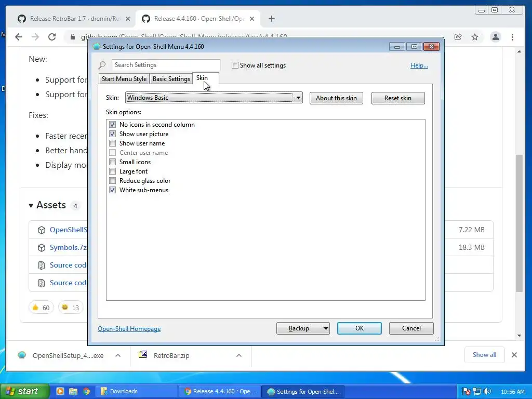Click the Chrome page vertical scrollbar thumb
This screenshot has height=399, width=532.
point(519,223)
